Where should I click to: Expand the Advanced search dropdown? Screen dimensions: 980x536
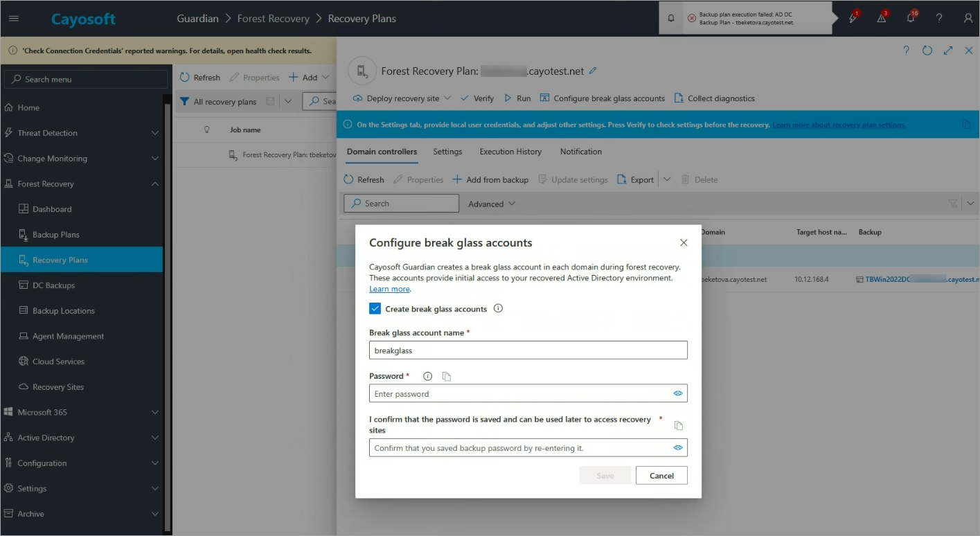pos(492,204)
